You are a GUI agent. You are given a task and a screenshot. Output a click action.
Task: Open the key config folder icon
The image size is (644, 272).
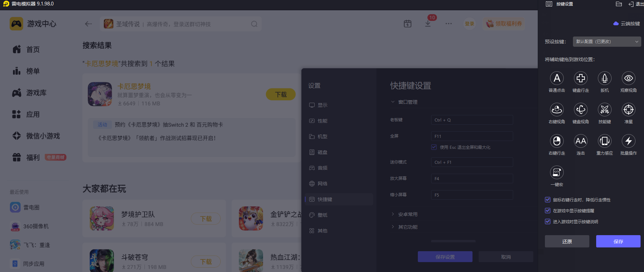(619, 4)
